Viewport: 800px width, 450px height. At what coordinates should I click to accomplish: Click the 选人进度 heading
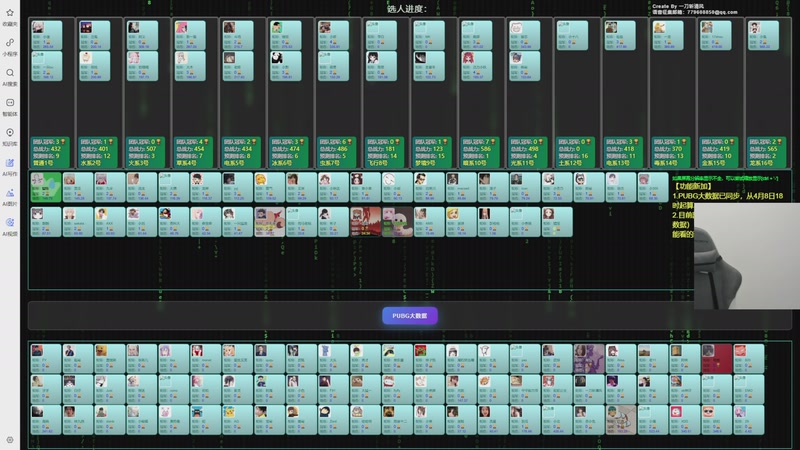[407, 9]
